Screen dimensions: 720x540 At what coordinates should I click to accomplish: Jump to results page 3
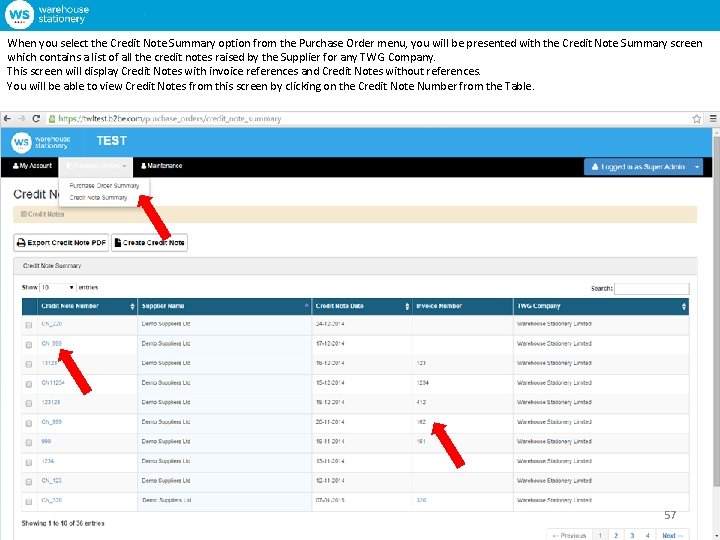point(632,535)
